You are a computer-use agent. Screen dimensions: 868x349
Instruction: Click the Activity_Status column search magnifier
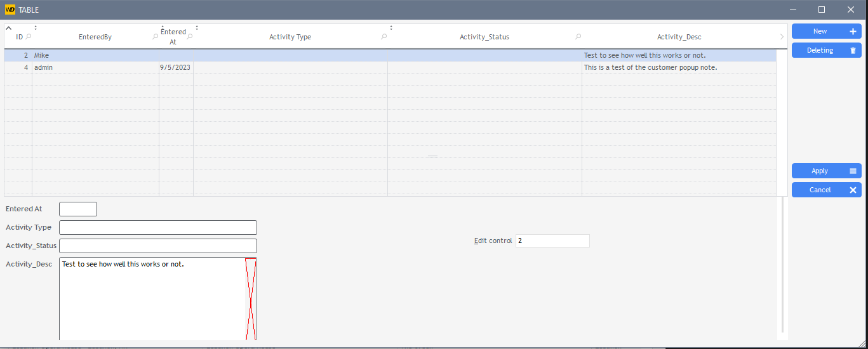(x=578, y=37)
